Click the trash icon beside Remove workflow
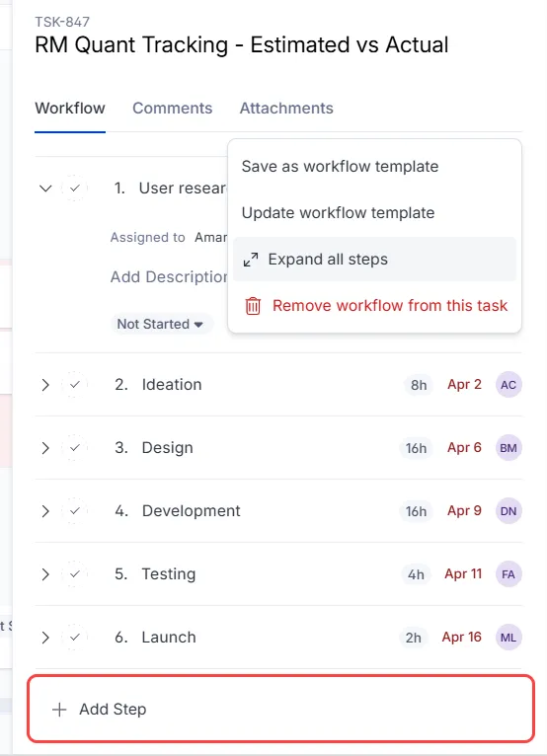Viewport: 547px width, 756px height. pos(253,306)
